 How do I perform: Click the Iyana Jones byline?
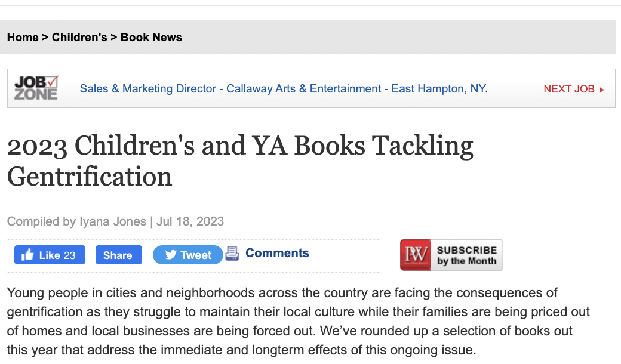point(113,221)
